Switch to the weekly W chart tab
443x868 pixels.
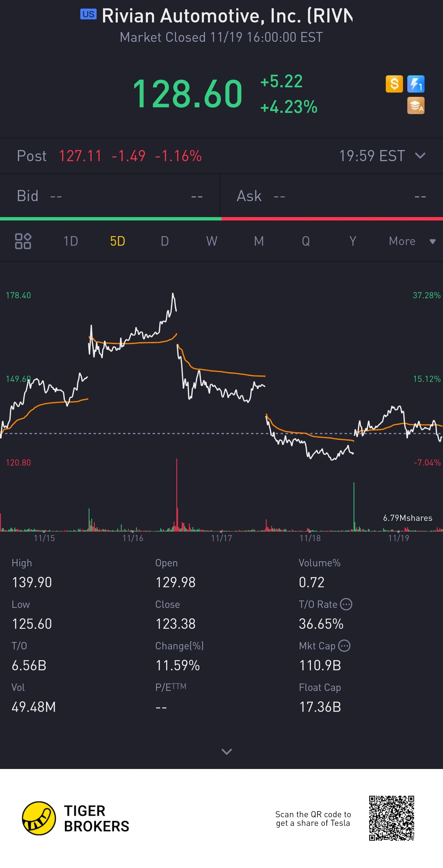(x=212, y=241)
